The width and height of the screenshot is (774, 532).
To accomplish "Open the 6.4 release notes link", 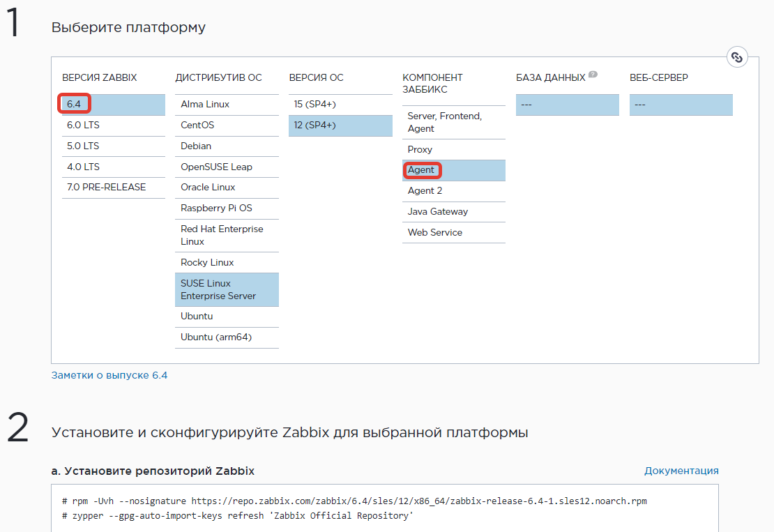I will (x=109, y=375).
